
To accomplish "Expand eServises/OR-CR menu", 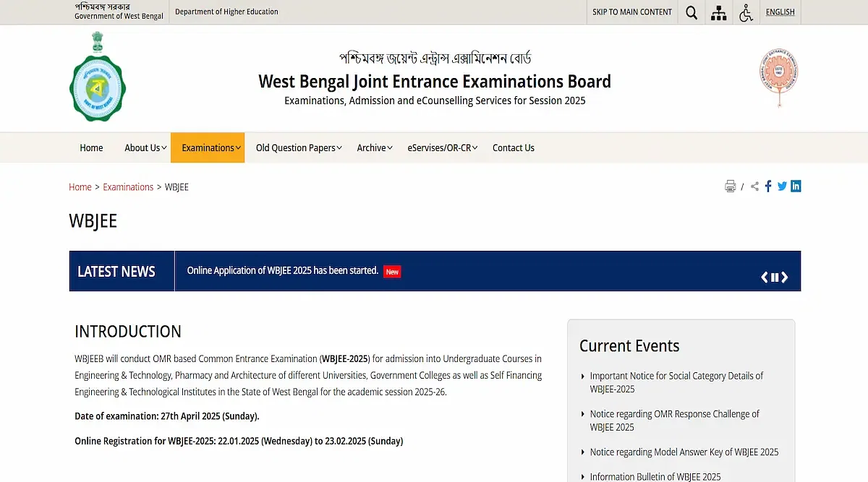I will tap(442, 147).
